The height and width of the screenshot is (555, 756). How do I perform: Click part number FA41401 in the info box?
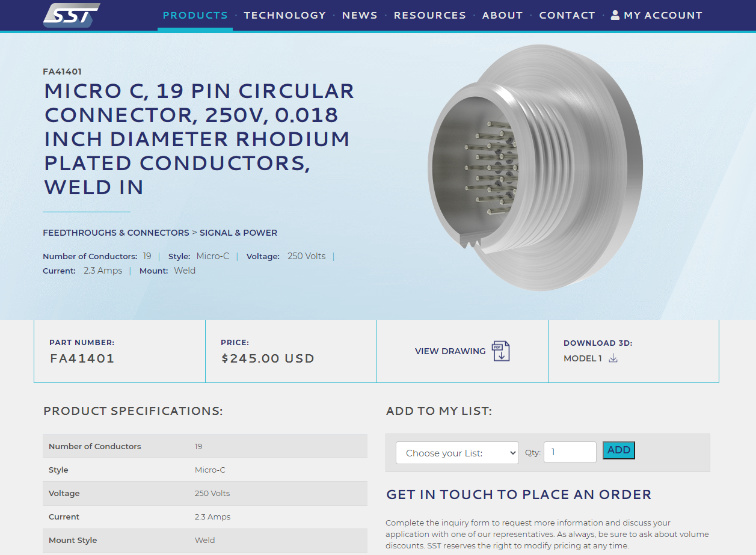82,358
